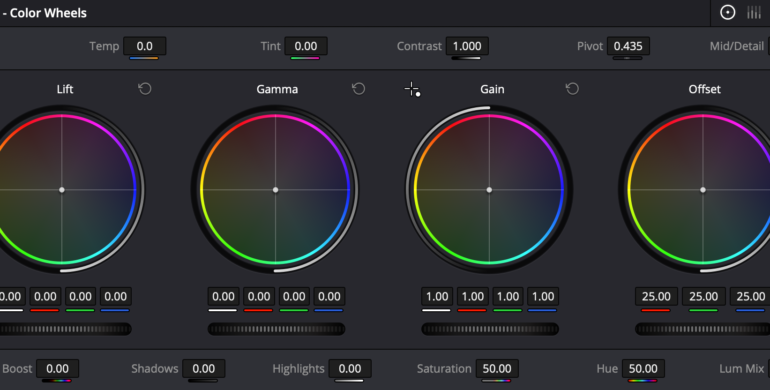Screen dimensions: 770x390
Task: Click the Highlights label
Action: [299, 369]
